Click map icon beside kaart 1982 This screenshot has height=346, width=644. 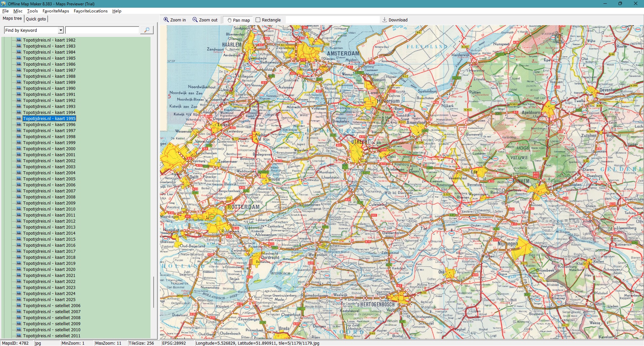point(19,40)
